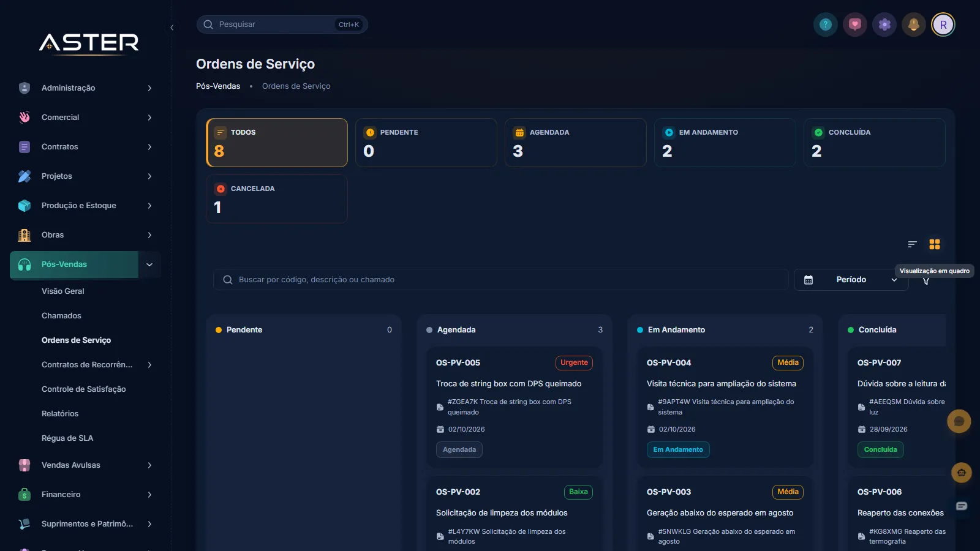
Task: Open the OS-PV-005 order card
Action: click(514, 407)
